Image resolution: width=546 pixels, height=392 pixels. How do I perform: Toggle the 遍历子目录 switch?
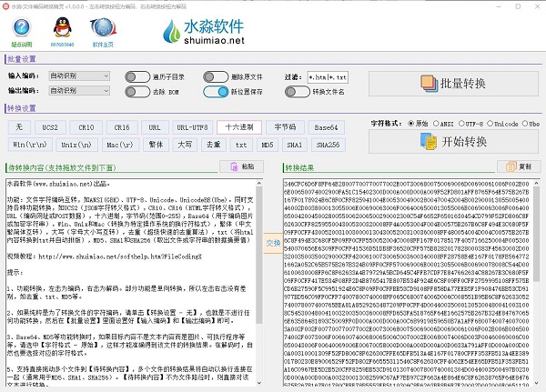tap(138, 76)
